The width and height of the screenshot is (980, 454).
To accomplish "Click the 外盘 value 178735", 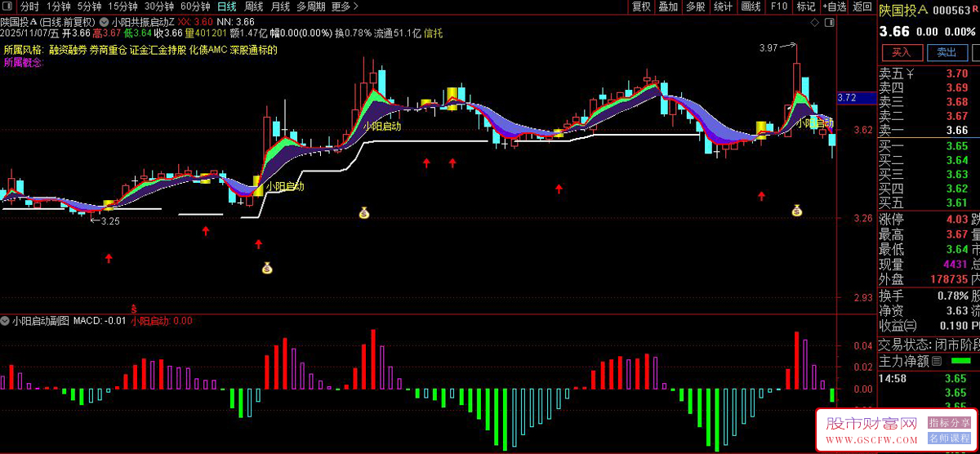I will click(948, 279).
